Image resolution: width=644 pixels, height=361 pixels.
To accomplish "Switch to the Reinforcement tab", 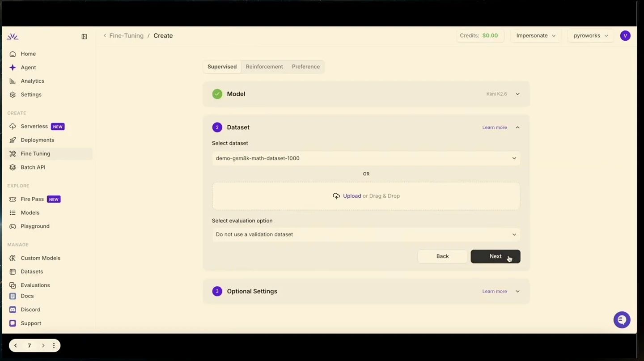I will (x=264, y=67).
